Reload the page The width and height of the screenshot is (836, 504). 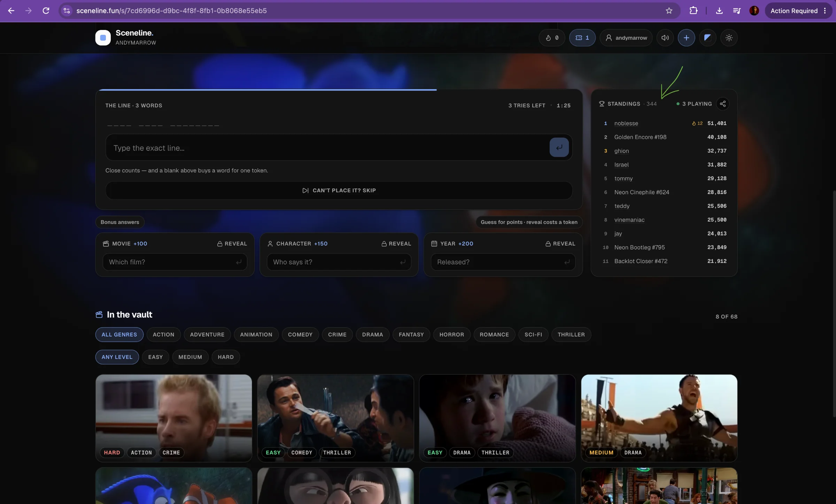point(46,11)
